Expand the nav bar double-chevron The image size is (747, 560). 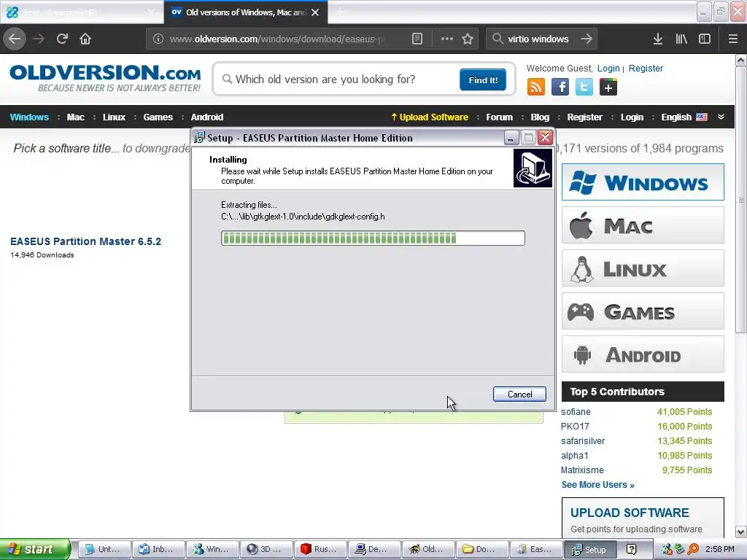pos(721,117)
